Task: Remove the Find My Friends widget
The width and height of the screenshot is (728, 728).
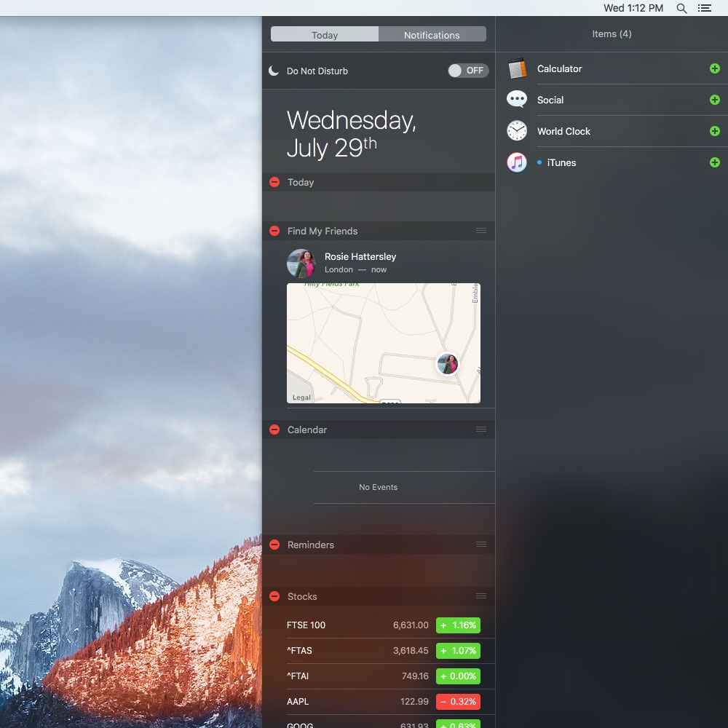Action: click(274, 231)
